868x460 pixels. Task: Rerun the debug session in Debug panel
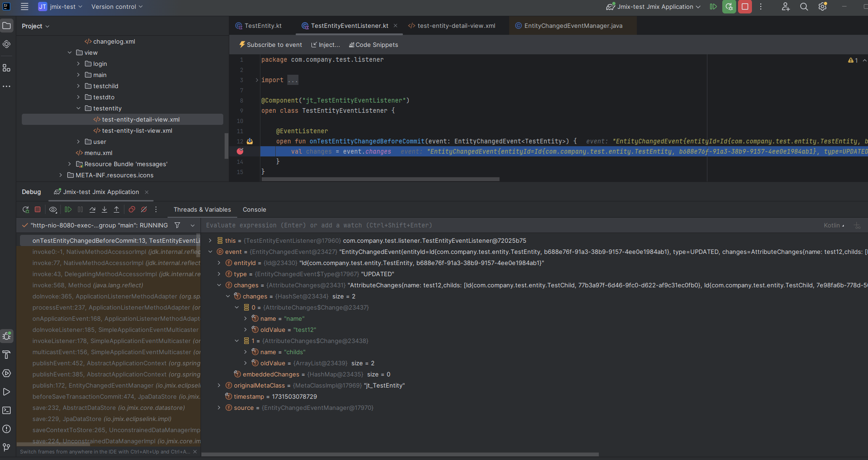tap(26, 210)
